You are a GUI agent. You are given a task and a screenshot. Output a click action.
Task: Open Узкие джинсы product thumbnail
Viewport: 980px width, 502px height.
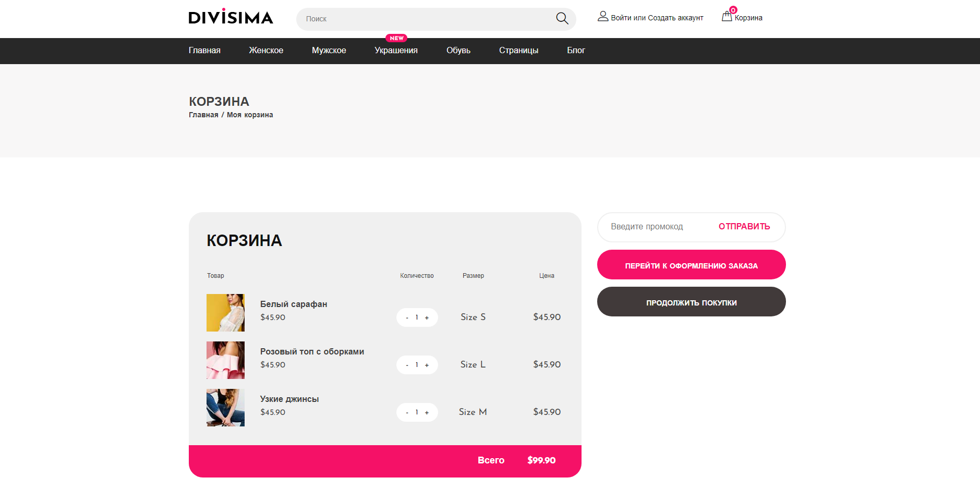[x=225, y=408]
